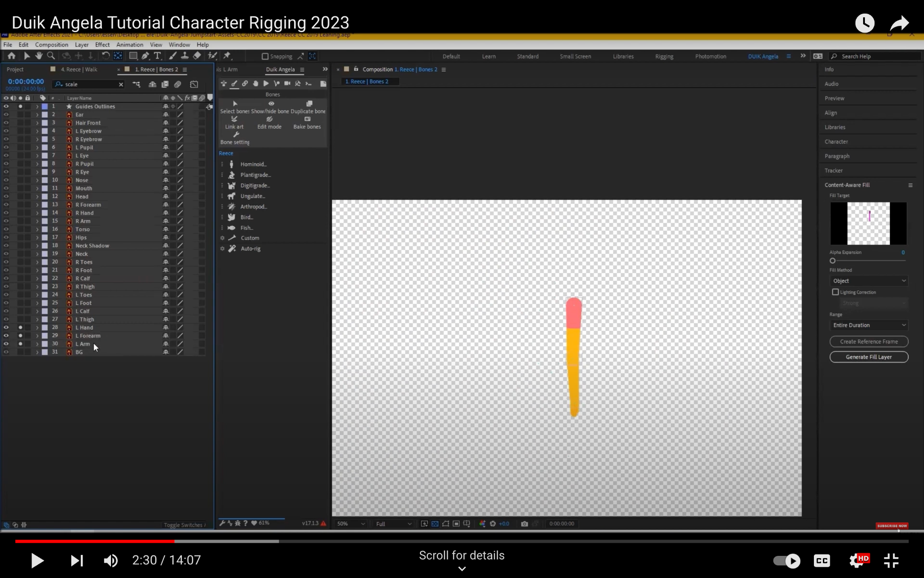Click the Bake bones icon
Image resolution: width=924 pixels, height=578 pixels.
tap(307, 119)
